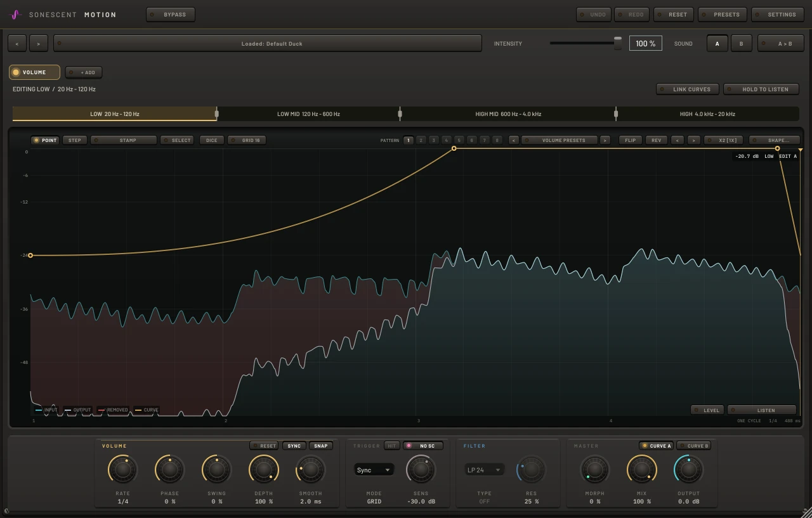Select the High Mid 600 Hz - 4.0 kHz band

(x=508, y=114)
